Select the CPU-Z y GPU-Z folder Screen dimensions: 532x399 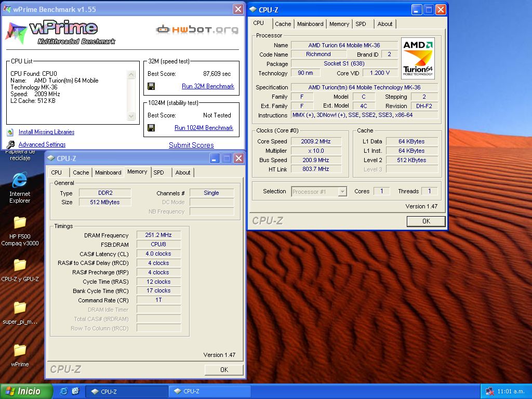tap(20, 265)
